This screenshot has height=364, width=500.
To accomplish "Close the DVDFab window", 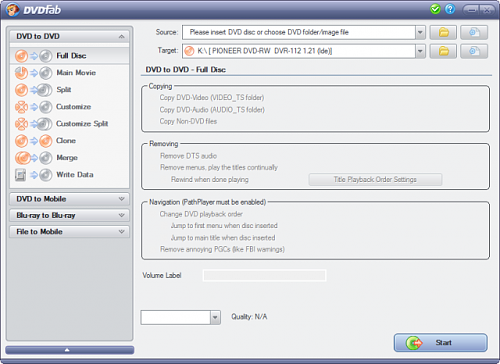I will [487, 10].
